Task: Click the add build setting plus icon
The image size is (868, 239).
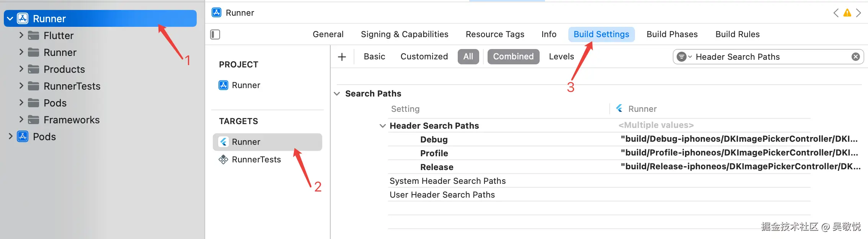Action: [x=342, y=57]
